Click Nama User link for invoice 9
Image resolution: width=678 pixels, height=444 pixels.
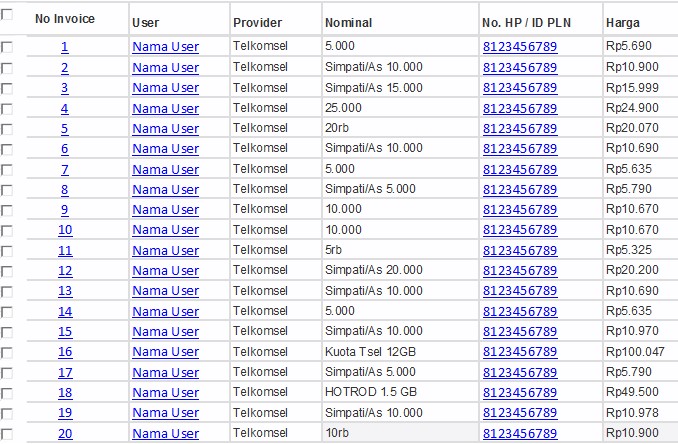[166, 210]
